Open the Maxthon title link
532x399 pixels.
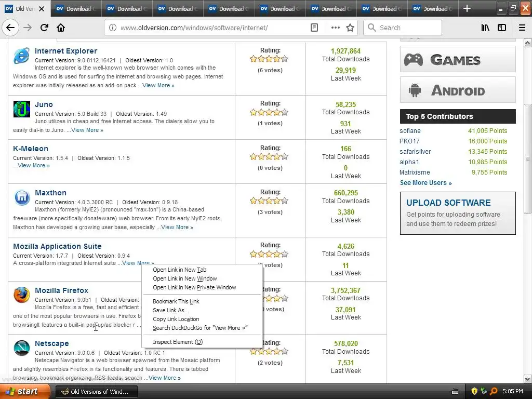pyautogui.click(x=50, y=193)
